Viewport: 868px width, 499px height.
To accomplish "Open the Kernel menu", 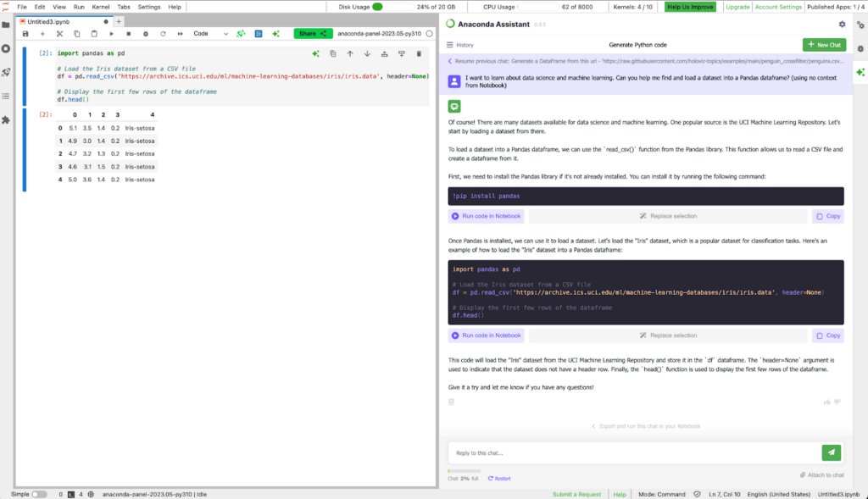I will pos(101,7).
